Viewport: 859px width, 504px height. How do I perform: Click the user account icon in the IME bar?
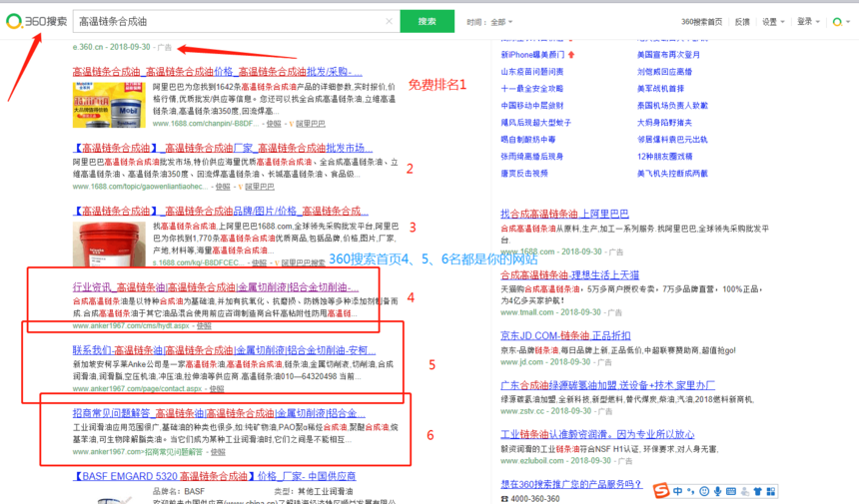coord(744,491)
